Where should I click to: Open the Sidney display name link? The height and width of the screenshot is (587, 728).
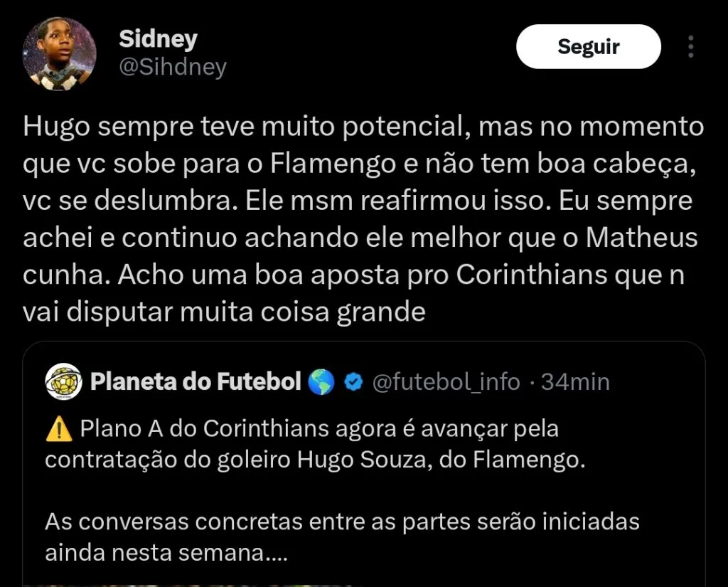tap(158, 40)
